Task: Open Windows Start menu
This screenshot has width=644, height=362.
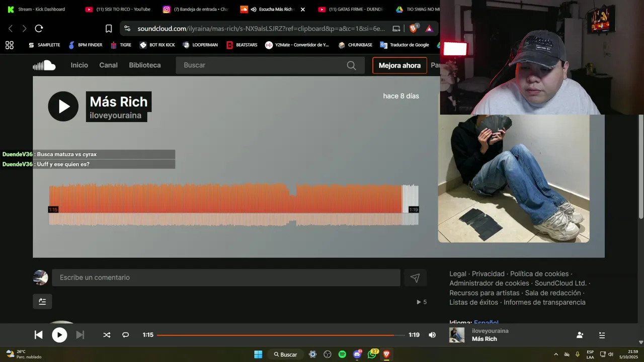Action: coord(258,354)
